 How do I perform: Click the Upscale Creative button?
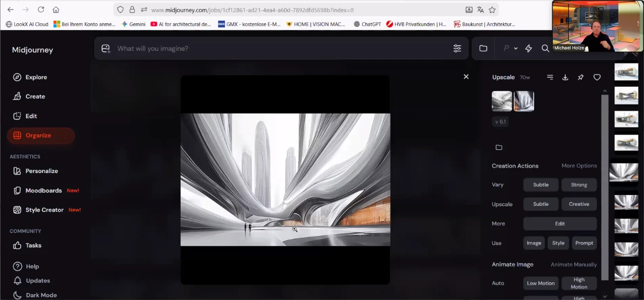(x=579, y=204)
